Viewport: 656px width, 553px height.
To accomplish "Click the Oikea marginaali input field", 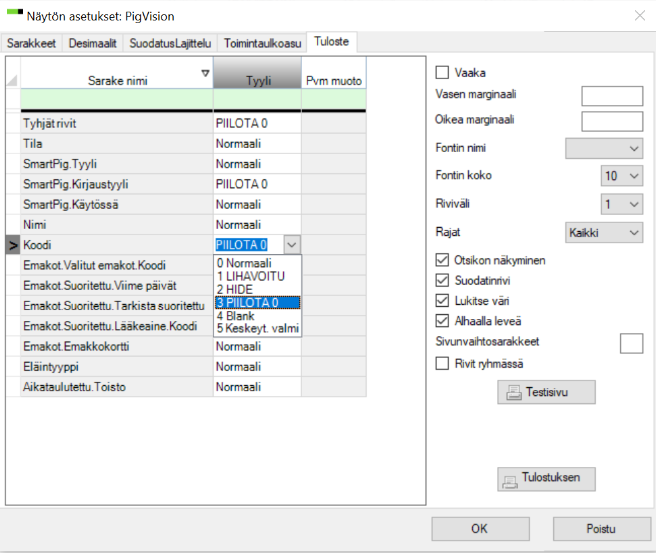I will (612, 122).
